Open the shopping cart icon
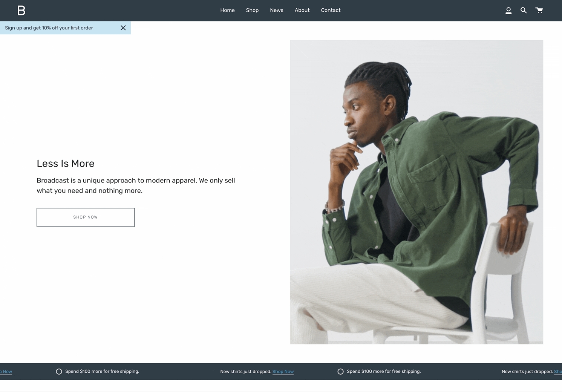562x392 pixels. tap(539, 10)
